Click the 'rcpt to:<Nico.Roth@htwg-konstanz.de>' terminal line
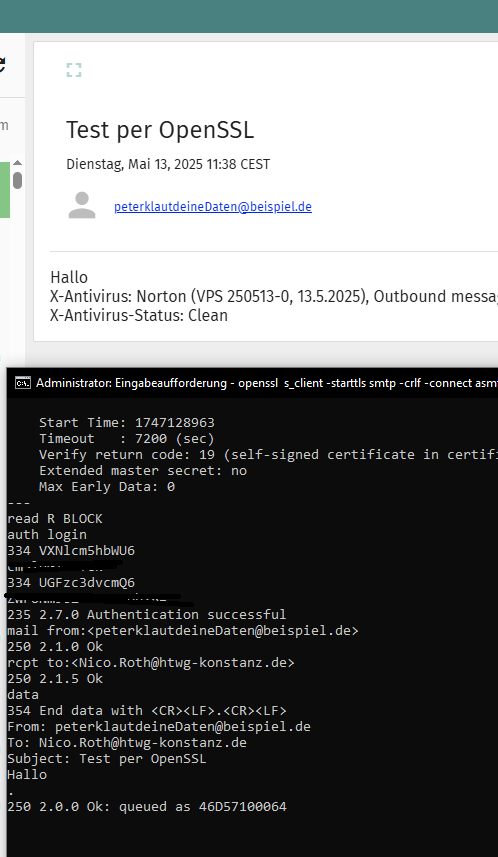This screenshot has width=498, height=857. 151,663
